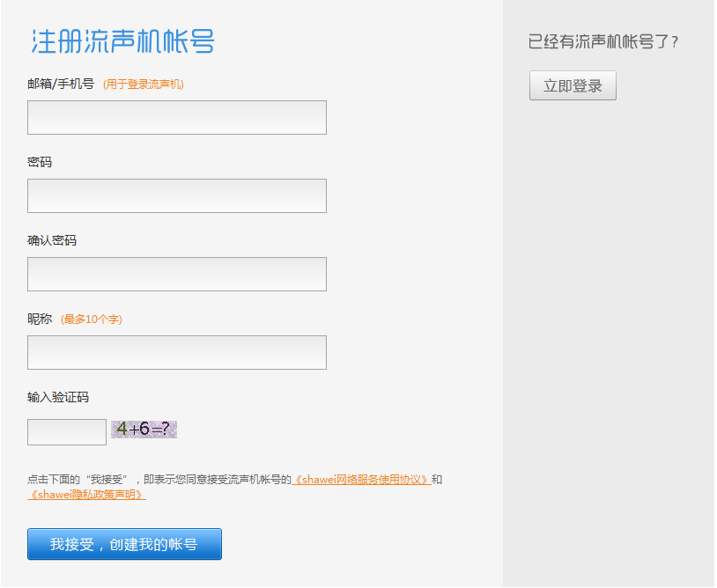Click the 输入验证码 label
Screen dimensions: 717x588
58,397
